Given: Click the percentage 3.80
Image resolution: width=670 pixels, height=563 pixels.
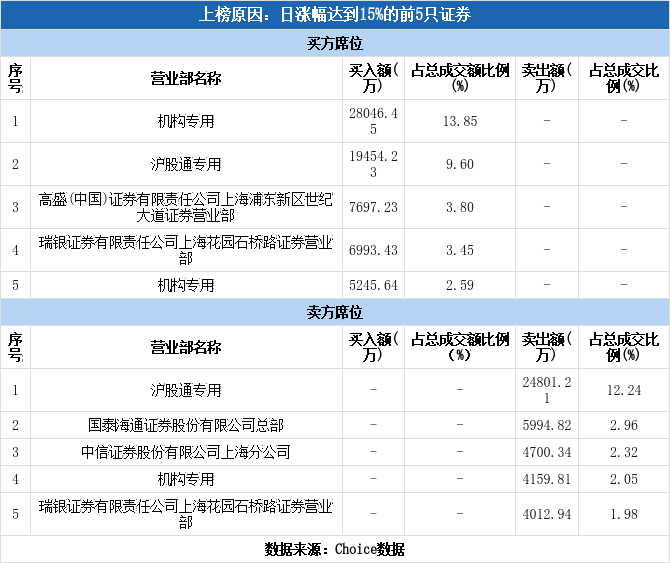Looking at the screenshot, I should pyautogui.click(x=460, y=207).
